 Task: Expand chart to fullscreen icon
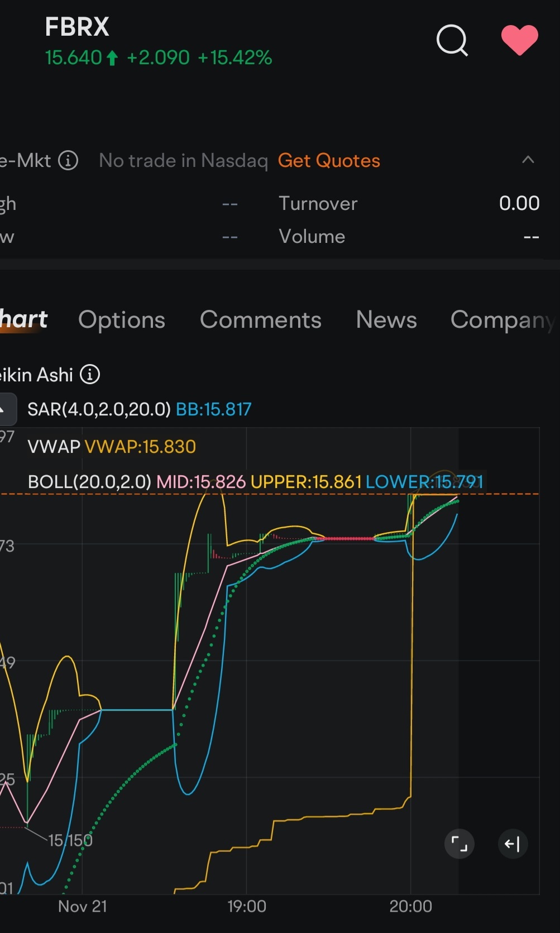click(x=459, y=844)
